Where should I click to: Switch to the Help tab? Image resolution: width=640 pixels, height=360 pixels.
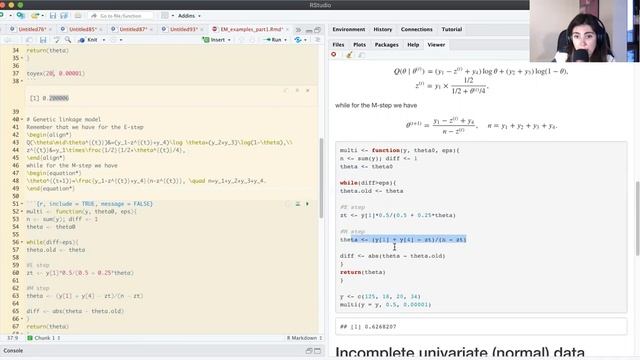point(413,45)
